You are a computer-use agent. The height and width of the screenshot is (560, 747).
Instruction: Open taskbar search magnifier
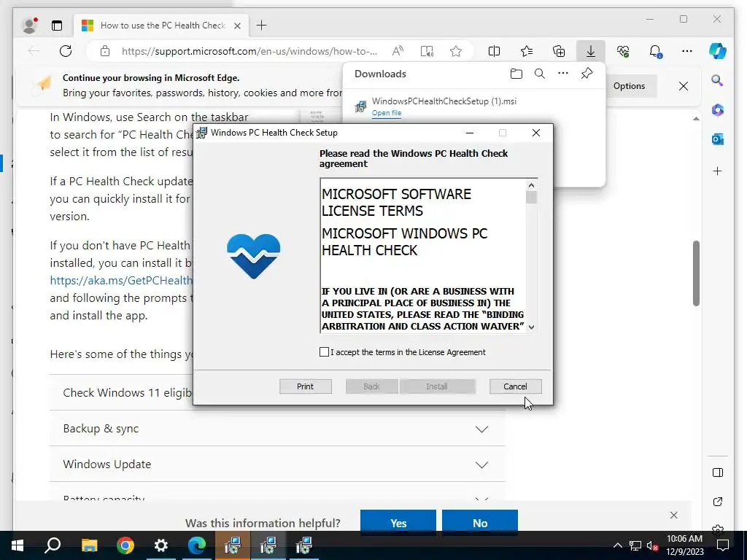(53, 545)
